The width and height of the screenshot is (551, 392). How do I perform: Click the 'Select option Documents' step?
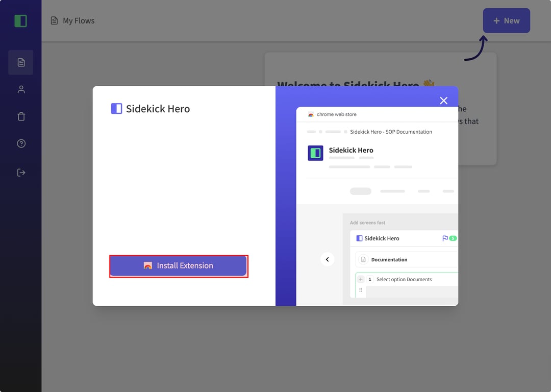click(x=404, y=279)
